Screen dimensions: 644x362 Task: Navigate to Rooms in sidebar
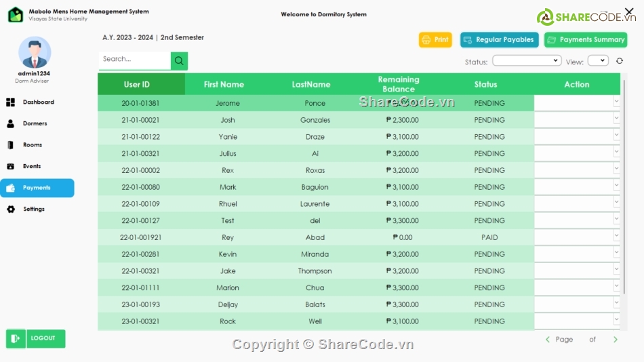click(x=32, y=145)
